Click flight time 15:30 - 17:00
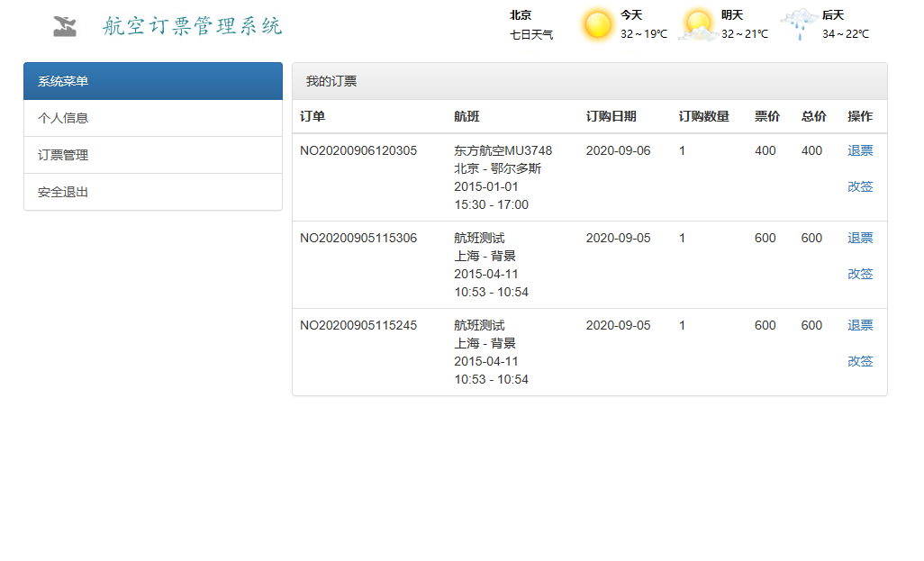 point(491,205)
